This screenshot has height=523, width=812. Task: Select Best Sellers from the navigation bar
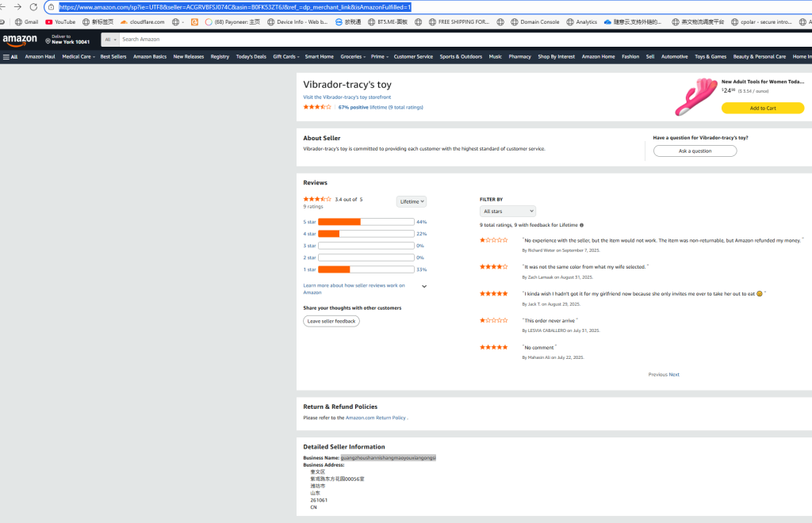(113, 57)
